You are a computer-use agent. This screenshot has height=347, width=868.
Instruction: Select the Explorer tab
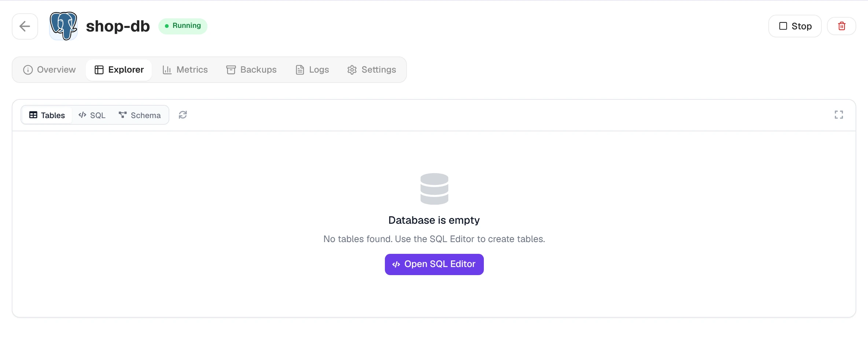pos(119,70)
